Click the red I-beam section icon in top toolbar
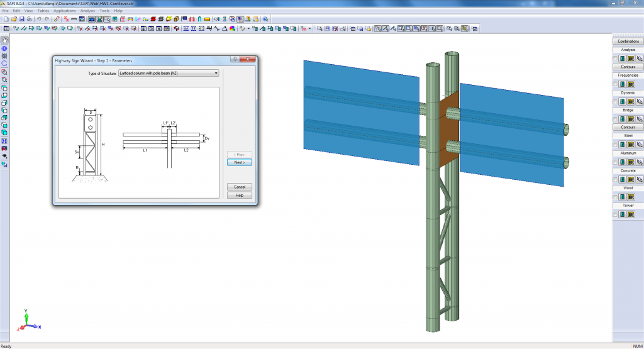Screen dimensions: 644x349 pyautogui.click(x=123, y=19)
